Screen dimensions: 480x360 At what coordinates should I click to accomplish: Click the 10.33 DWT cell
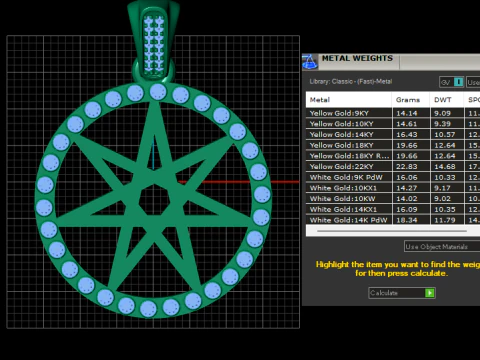(447, 177)
